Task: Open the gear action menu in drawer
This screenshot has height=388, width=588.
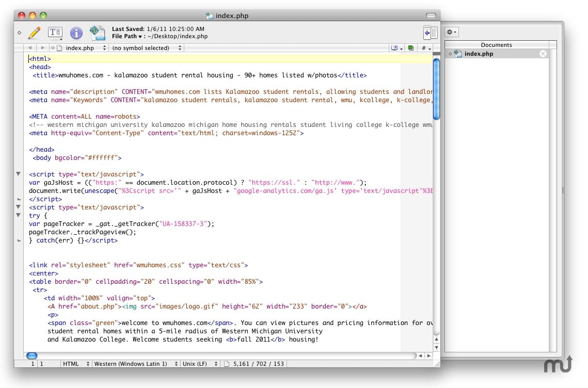Action: (x=452, y=32)
